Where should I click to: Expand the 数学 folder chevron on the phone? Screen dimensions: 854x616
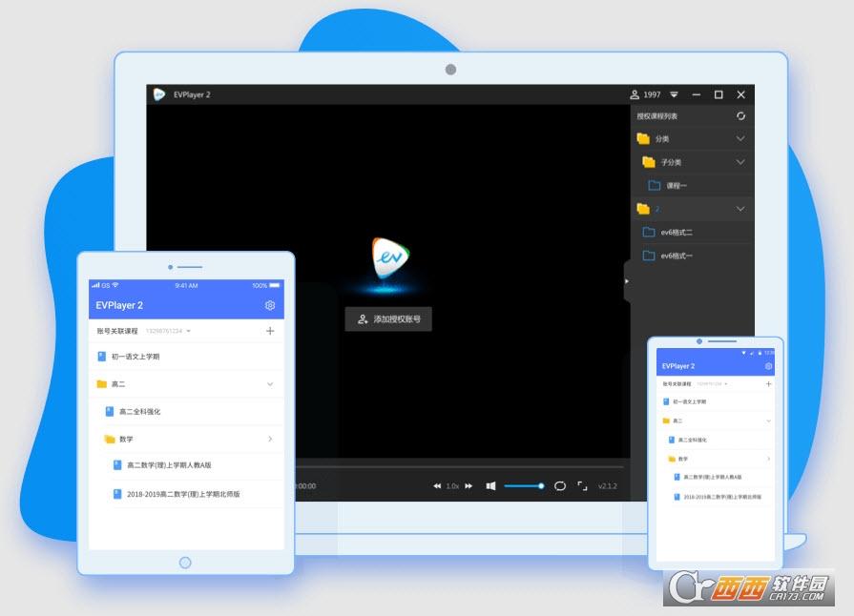tap(768, 459)
